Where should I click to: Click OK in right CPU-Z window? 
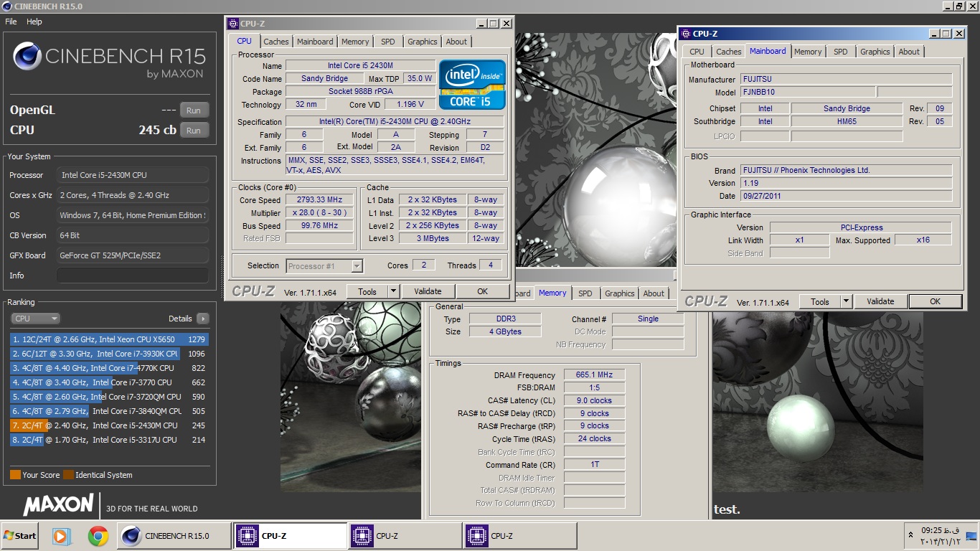(935, 301)
